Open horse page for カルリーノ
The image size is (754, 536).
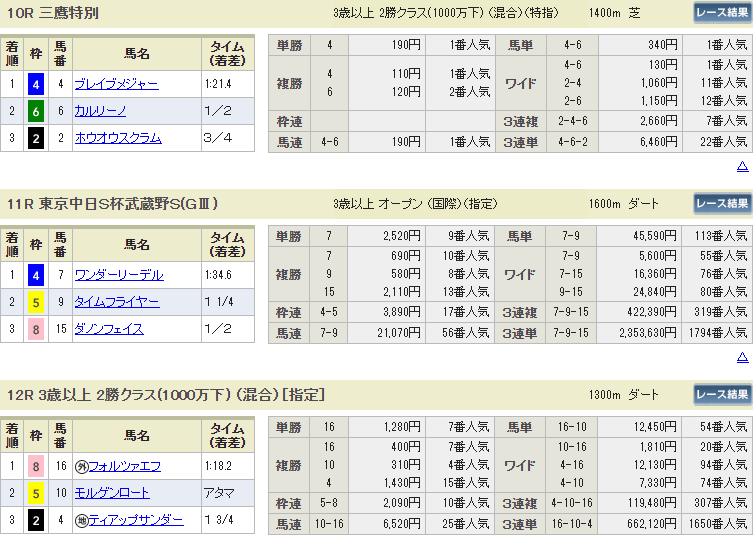click(100, 112)
